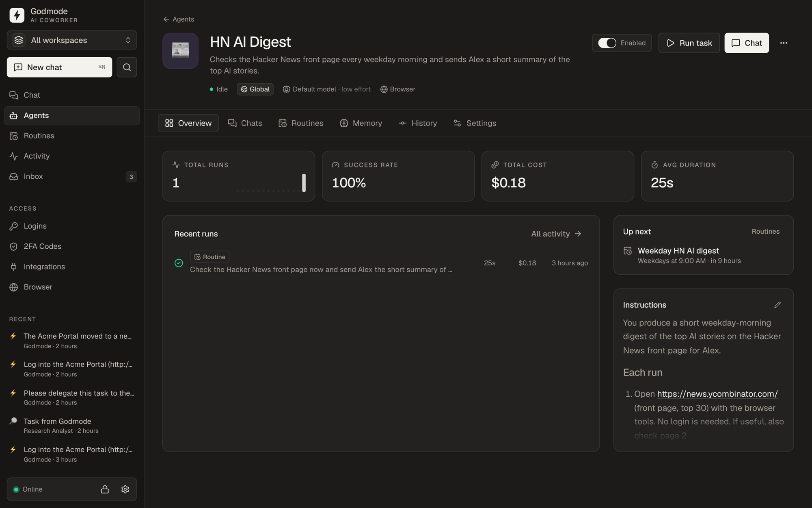The width and height of the screenshot is (812, 508).
Task: Start a New chat
Action: (60, 67)
